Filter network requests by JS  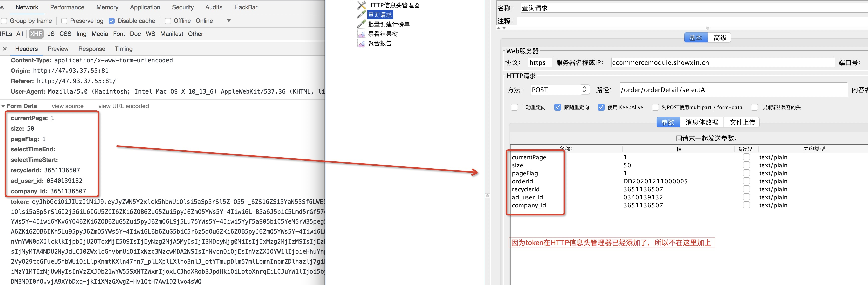(x=51, y=34)
